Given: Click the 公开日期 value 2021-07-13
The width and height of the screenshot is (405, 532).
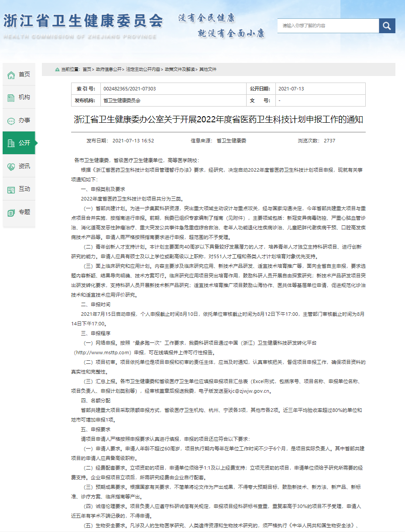Looking at the screenshot, I should 291,89.
